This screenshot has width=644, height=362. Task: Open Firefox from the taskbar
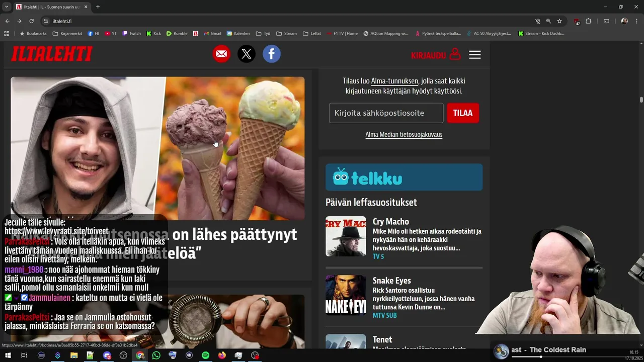click(222, 355)
